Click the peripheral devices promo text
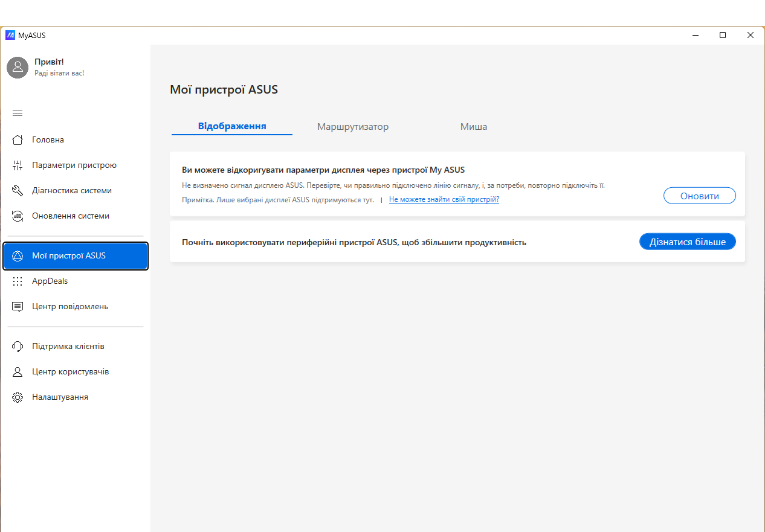 coord(354,242)
